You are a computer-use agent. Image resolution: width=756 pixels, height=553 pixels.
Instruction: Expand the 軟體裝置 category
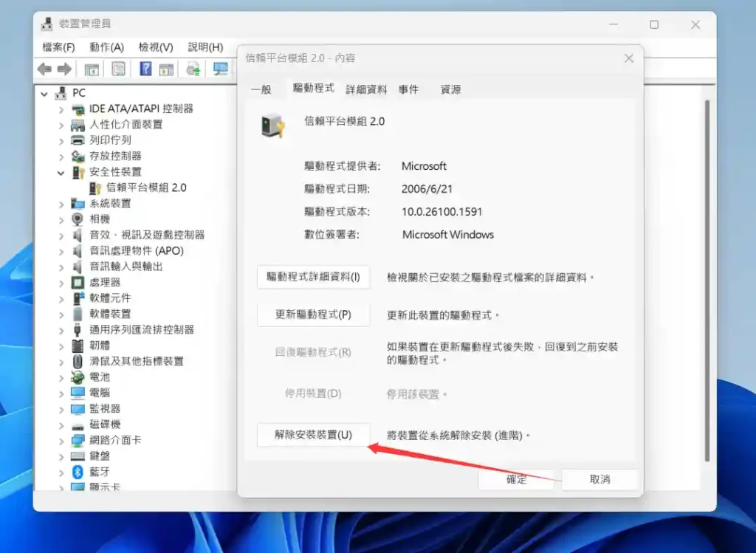pos(61,315)
